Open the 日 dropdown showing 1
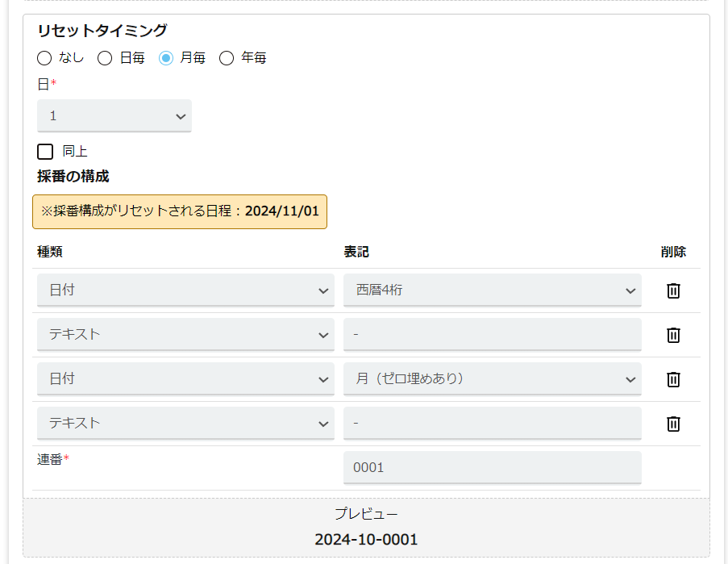Screen dimensions: 728x564 coord(114,115)
